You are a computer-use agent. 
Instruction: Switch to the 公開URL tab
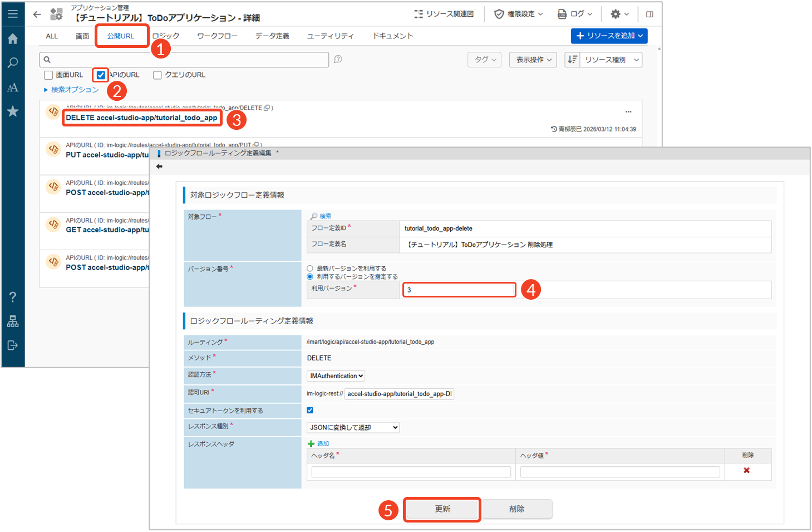(x=121, y=36)
